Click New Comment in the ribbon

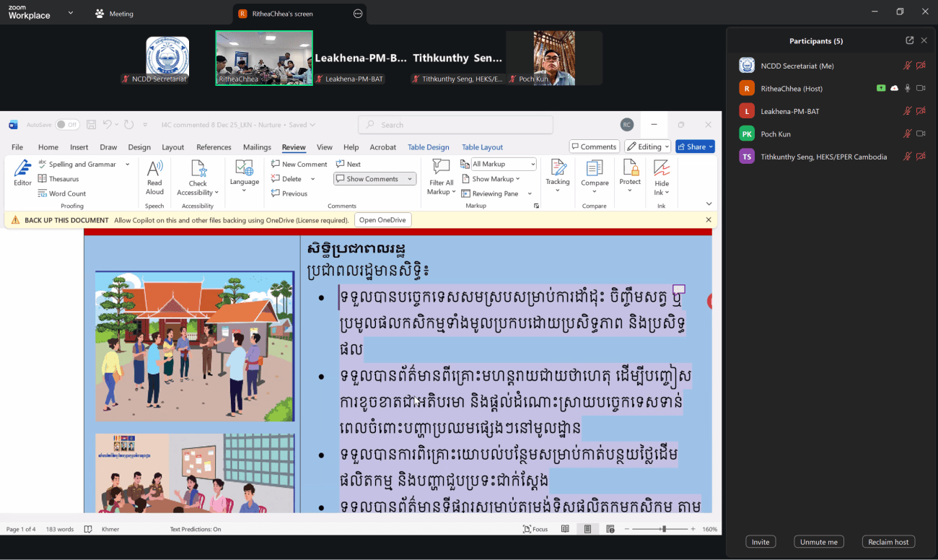click(299, 164)
